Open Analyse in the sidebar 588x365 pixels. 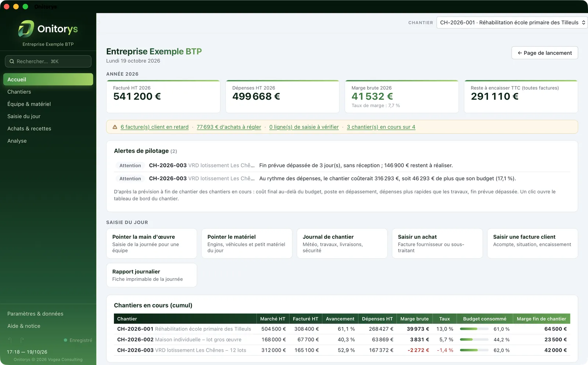[x=48, y=141]
